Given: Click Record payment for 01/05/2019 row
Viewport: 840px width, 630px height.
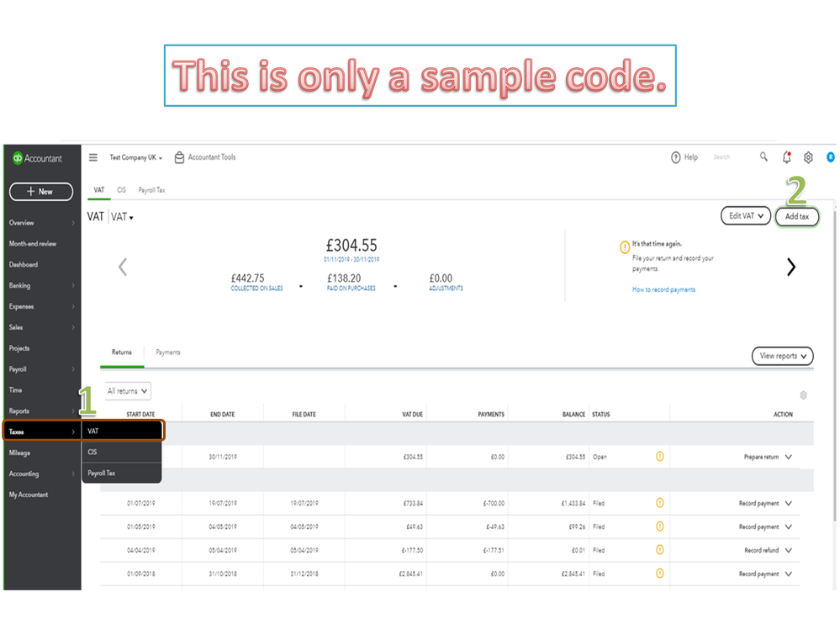Looking at the screenshot, I should tap(758, 527).
